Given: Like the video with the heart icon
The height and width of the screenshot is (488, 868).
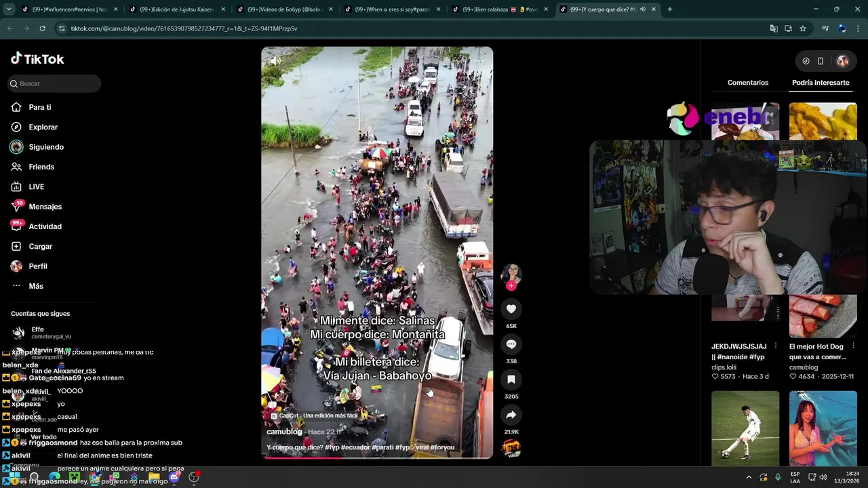Looking at the screenshot, I should (x=511, y=309).
